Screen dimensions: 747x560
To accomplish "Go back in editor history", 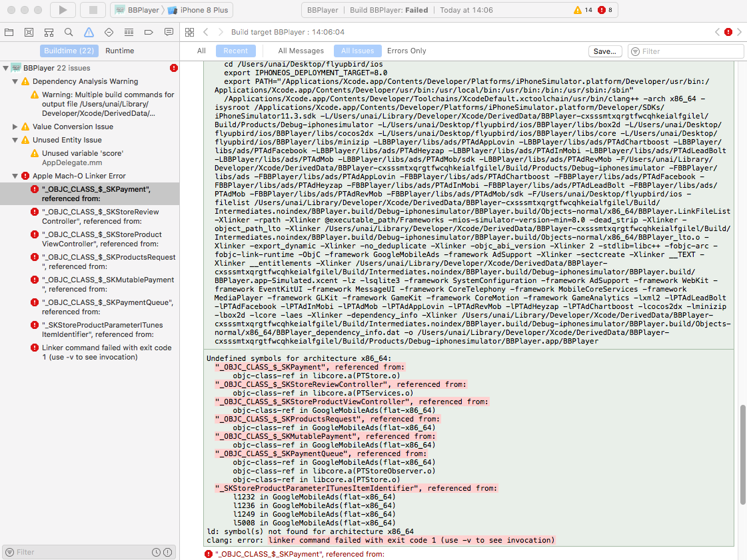I will coord(206,33).
